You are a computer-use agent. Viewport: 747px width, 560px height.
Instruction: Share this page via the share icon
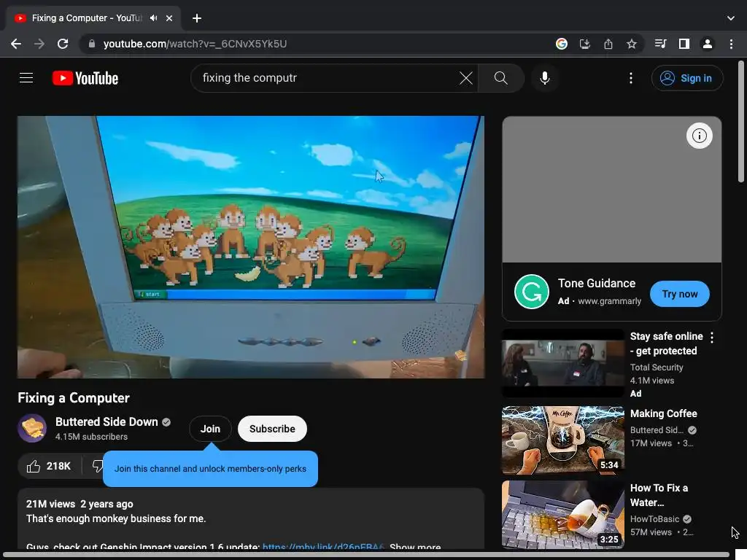click(x=608, y=44)
